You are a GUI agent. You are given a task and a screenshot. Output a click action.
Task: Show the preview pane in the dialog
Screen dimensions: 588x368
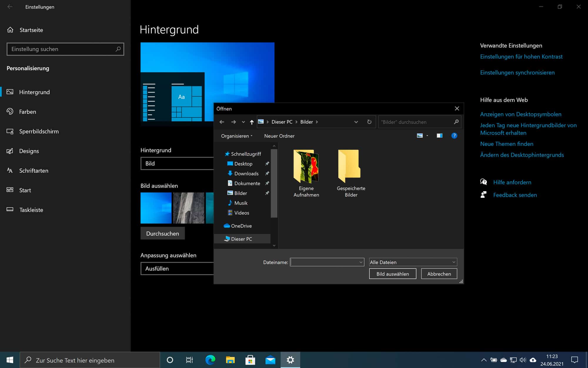[x=439, y=136]
